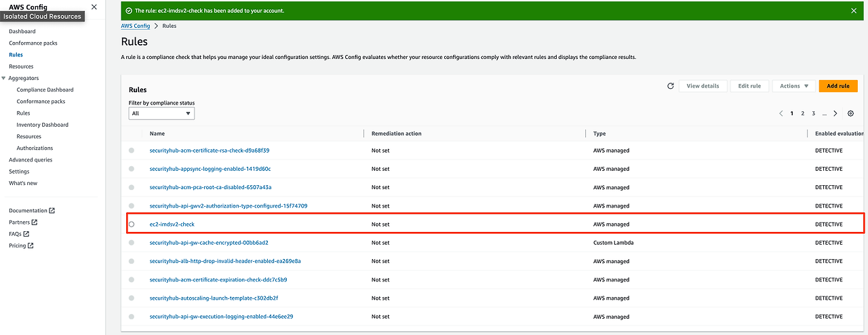The height and width of the screenshot is (335, 868).
Task: Open top-level Conformance packs in sidebar
Action: click(x=33, y=43)
